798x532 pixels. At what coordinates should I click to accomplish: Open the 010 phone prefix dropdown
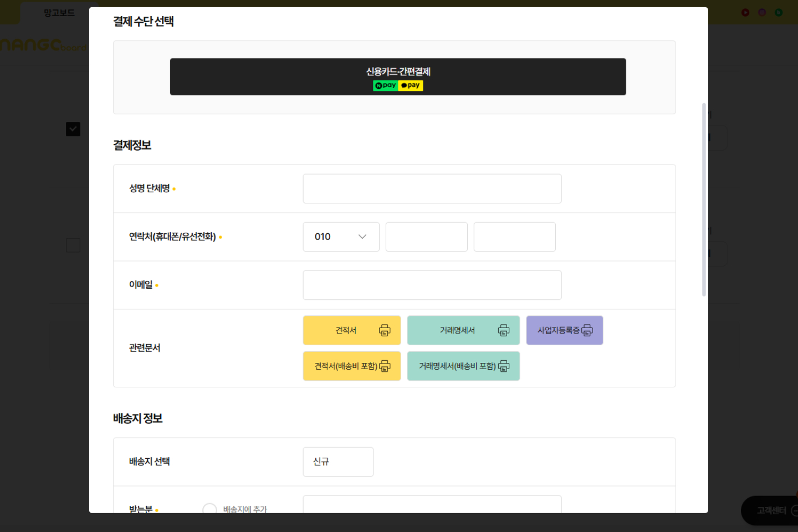[341, 237]
